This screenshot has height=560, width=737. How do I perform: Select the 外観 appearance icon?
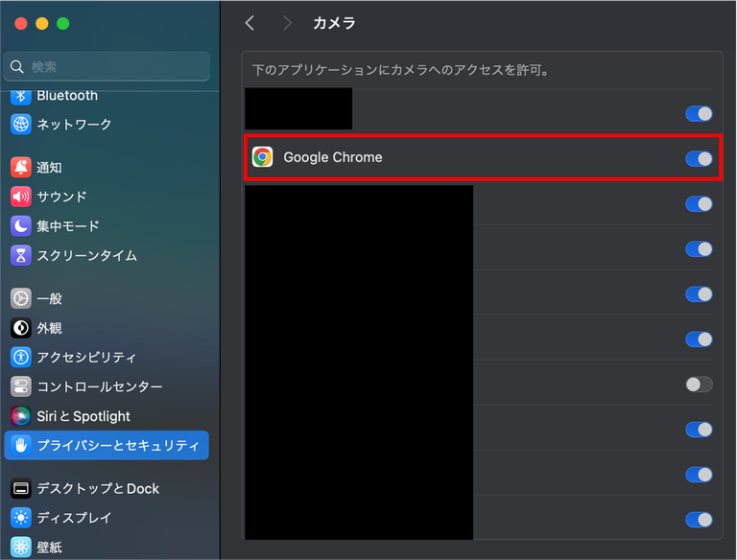click(21, 328)
